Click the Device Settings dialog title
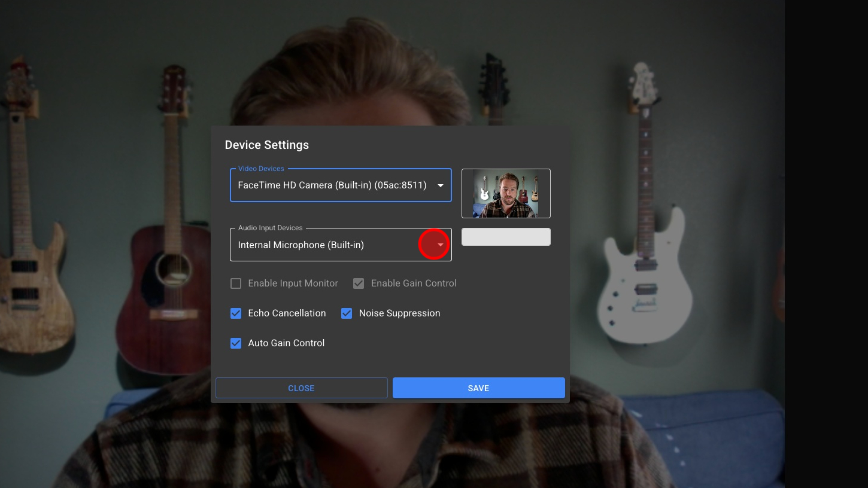The width and height of the screenshot is (868, 488). (x=267, y=145)
